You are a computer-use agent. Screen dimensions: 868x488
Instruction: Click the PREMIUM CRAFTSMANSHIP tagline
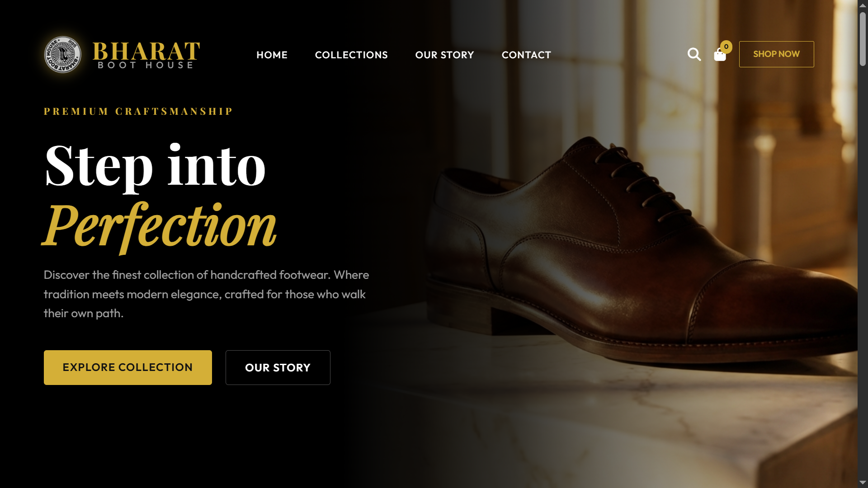point(138,111)
